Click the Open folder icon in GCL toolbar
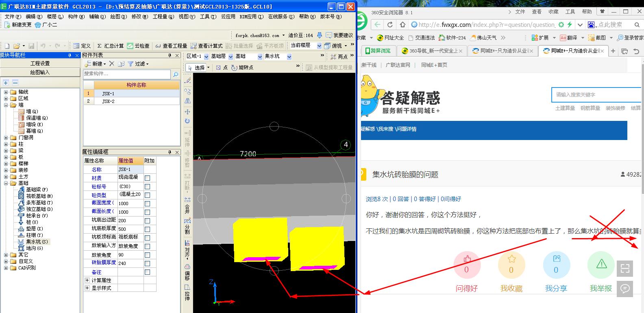 pos(17,46)
